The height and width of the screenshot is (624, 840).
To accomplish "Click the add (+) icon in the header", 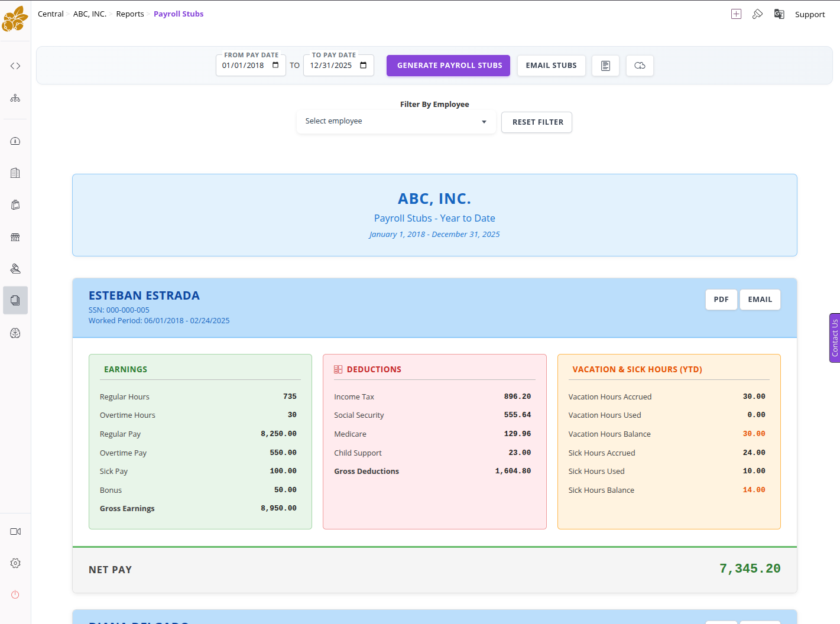I will (736, 14).
